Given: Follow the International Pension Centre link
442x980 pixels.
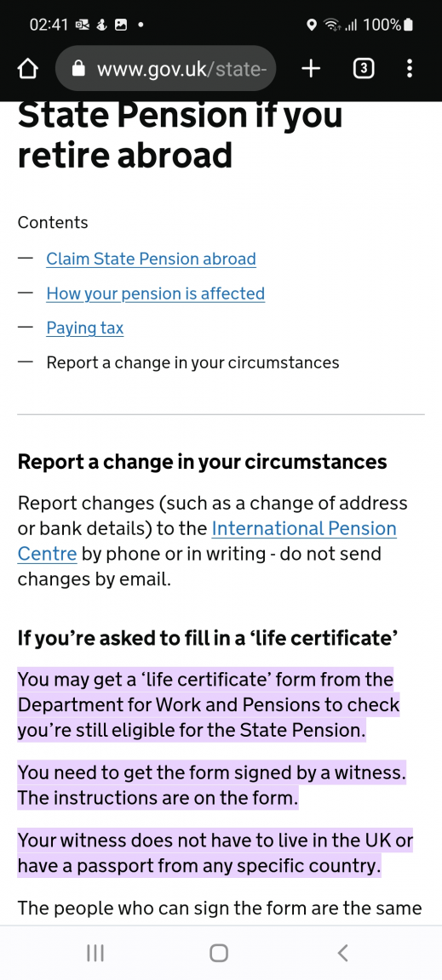Looking at the screenshot, I should point(207,541).
